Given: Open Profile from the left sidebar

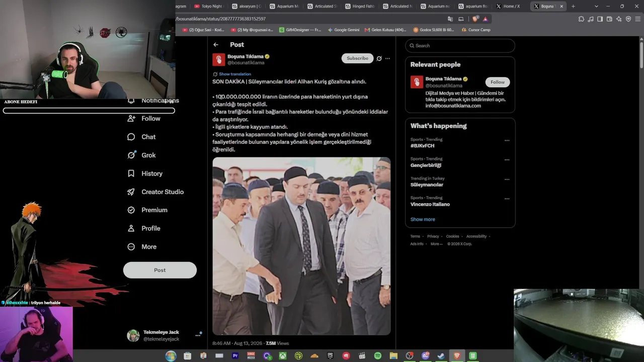Looking at the screenshot, I should click(144, 228).
